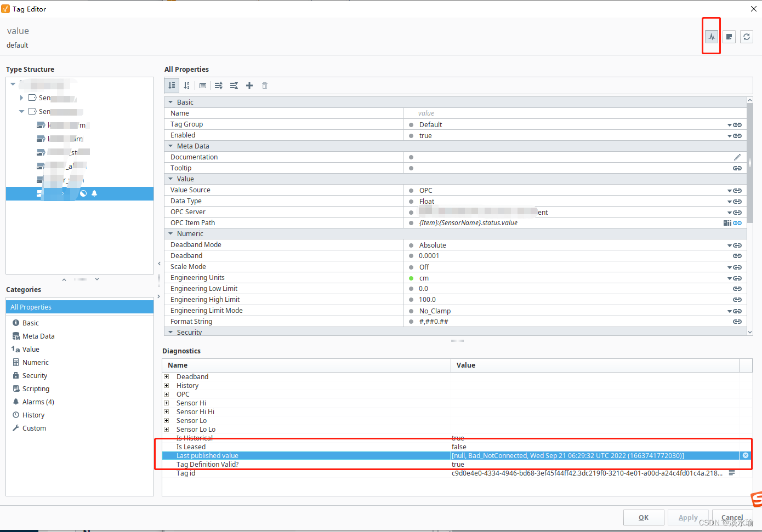Click binding link icon for Deadband
762x532 pixels.
(737, 256)
